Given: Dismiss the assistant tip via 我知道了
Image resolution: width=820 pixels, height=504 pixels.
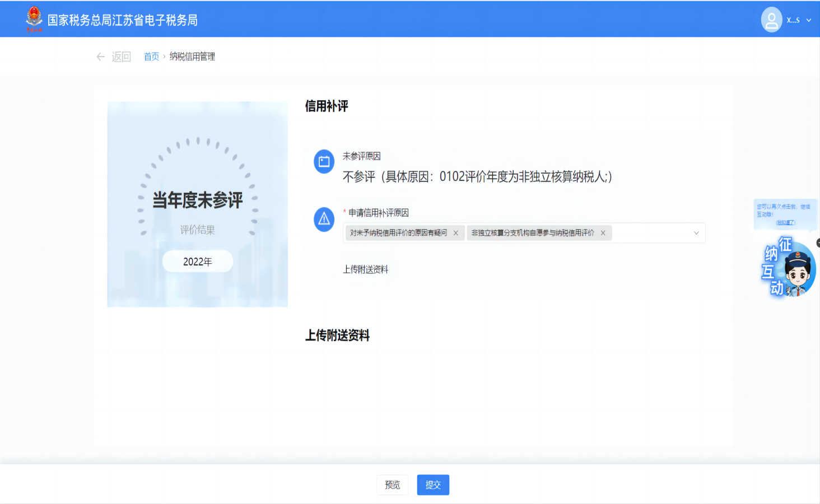Looking at the screenshot, I should pos(785,222).
